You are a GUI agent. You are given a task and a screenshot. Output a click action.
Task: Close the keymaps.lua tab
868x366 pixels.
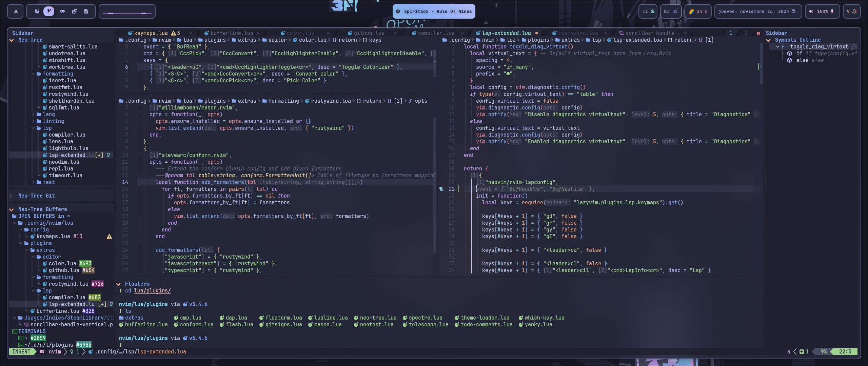191,33
